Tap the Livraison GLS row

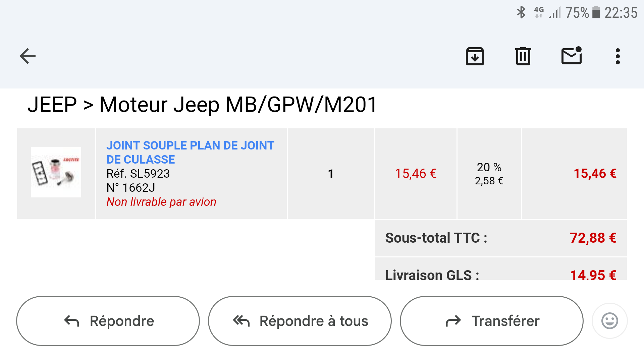(500, 274)
